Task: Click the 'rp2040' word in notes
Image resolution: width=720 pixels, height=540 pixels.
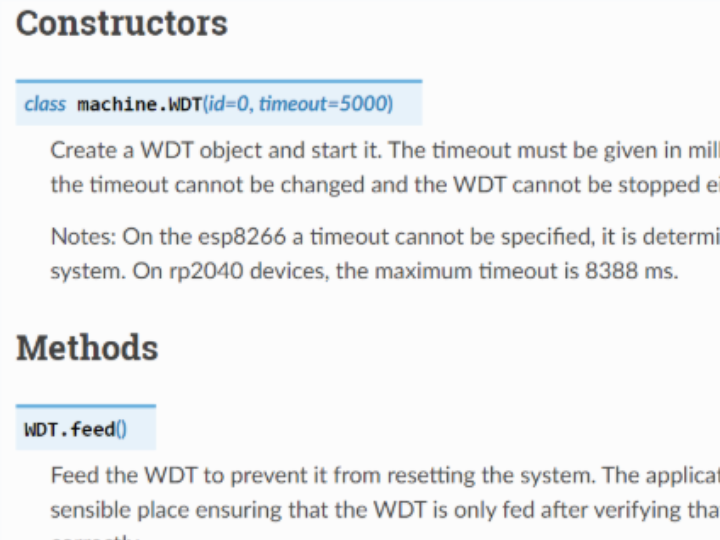Action: pos(207,271)
